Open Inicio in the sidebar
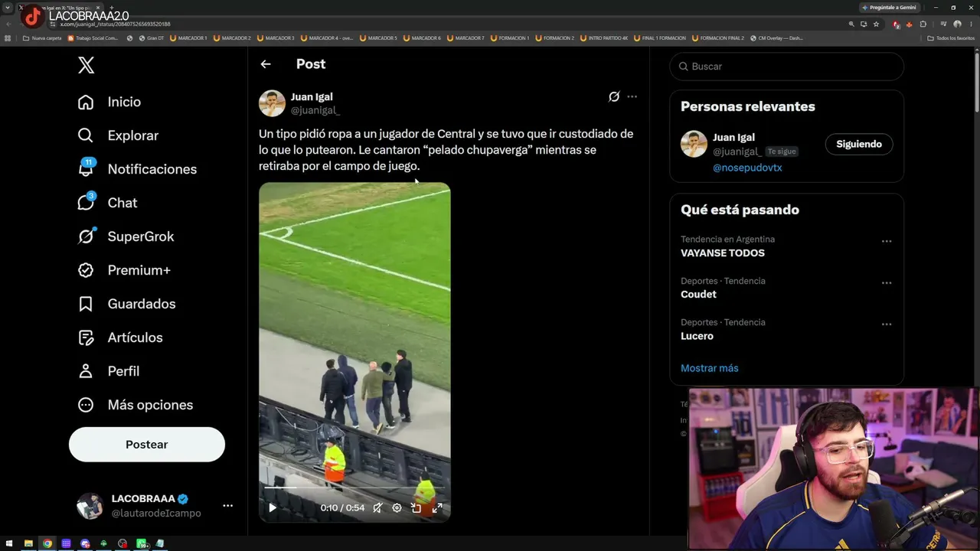 [x=109, y=102]
